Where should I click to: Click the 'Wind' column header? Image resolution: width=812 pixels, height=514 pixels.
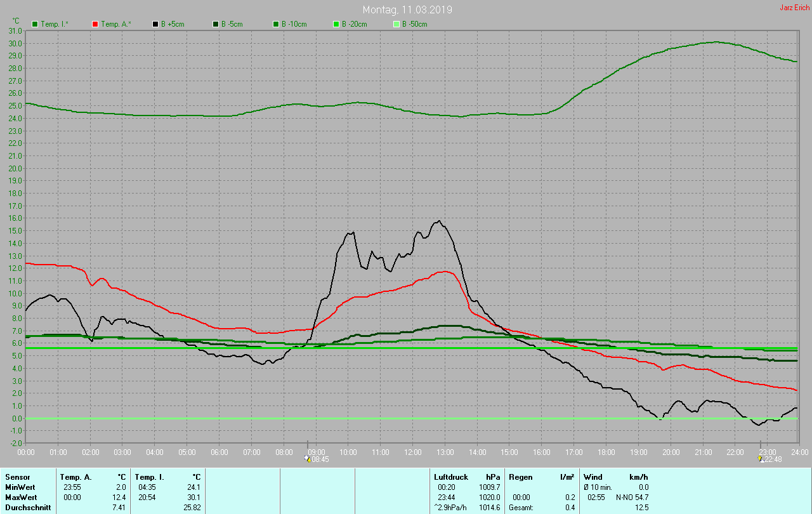point(593,477)
